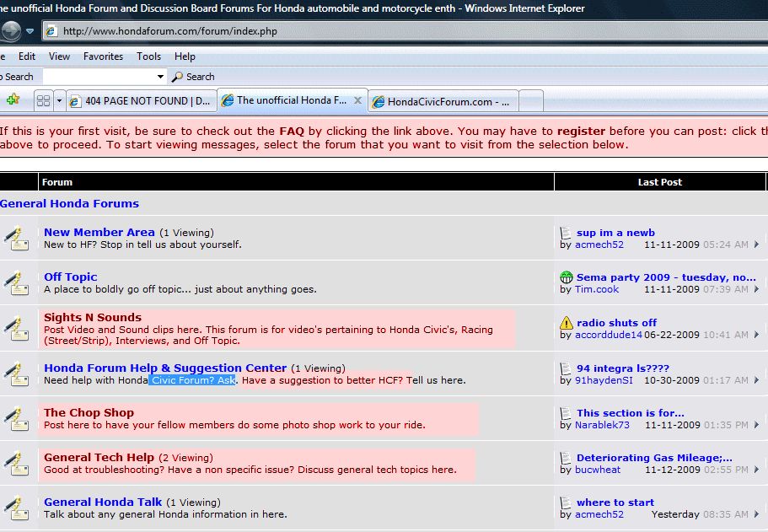
Task: Switch to the HondaCivicForum.com tab
Action: click(x=443, y=101)
